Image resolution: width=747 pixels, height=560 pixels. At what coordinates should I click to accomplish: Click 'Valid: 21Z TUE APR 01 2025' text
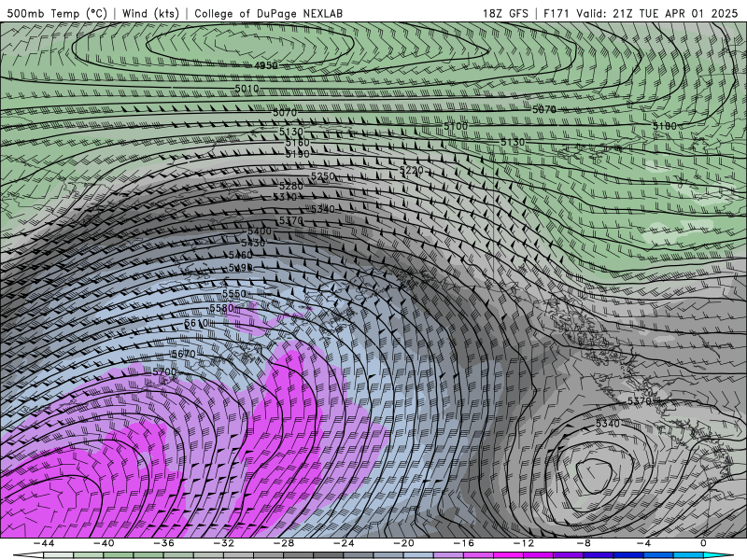coord(657,13)
